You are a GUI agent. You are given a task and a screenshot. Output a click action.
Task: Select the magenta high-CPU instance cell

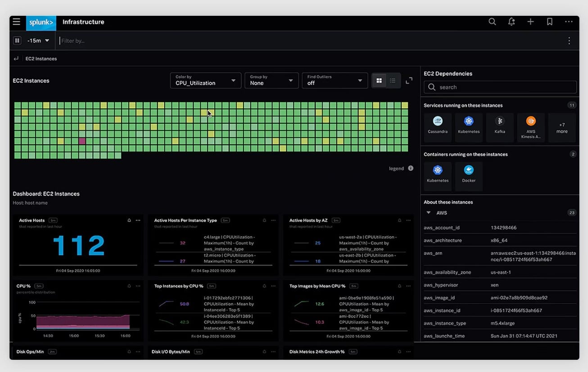click(x=82, y=141)
